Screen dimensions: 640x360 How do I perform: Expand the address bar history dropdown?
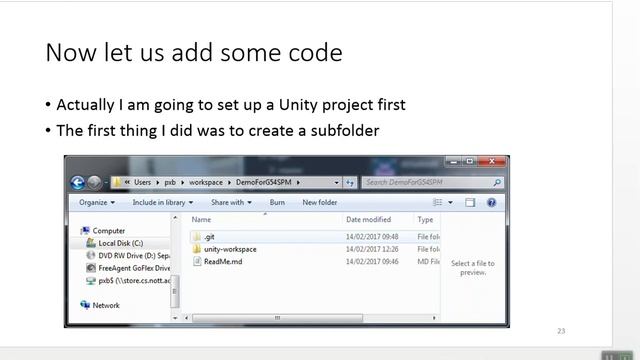[x=336, y=182]
